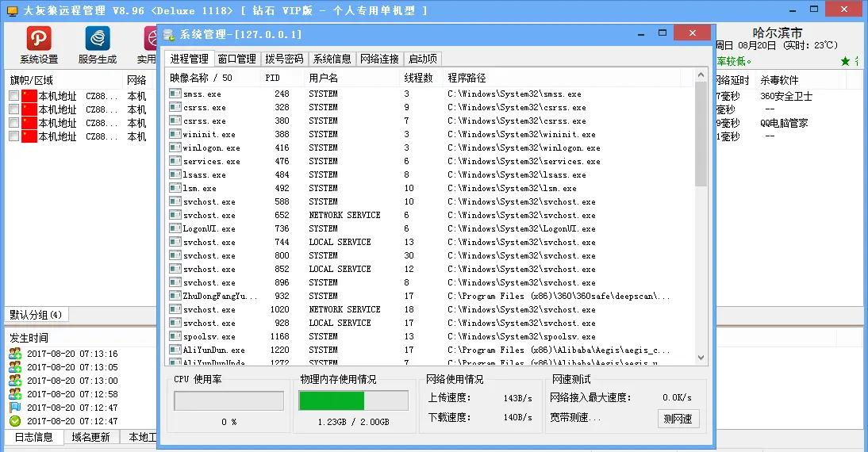
Task: Click process list scrollbar up arrow
Action: 701,75
